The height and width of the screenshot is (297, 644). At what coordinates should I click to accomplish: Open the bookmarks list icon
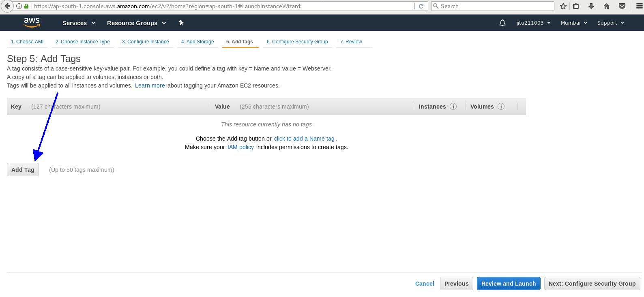point(576,6)
